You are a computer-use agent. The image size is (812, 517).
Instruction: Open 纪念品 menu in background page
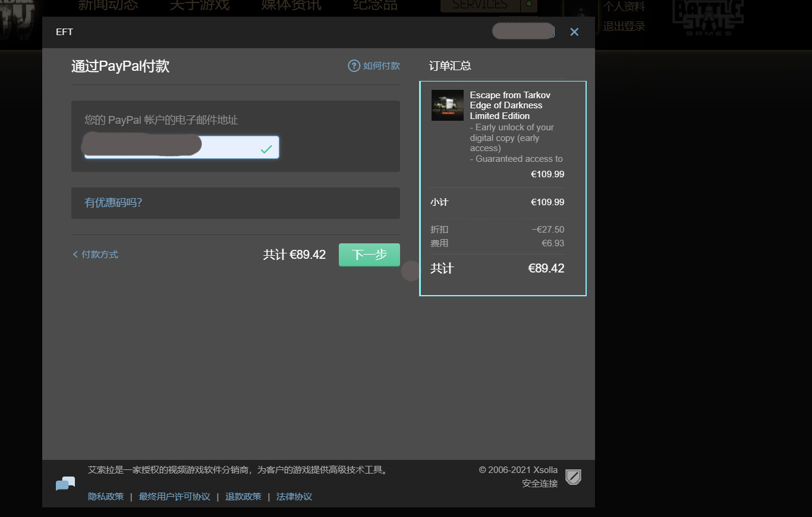click(375, 5)
